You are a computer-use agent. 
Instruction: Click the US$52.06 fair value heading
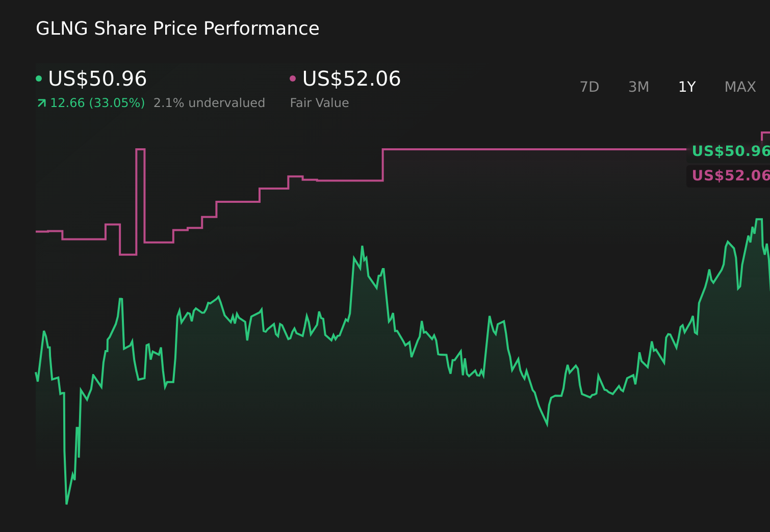[351, 79]
